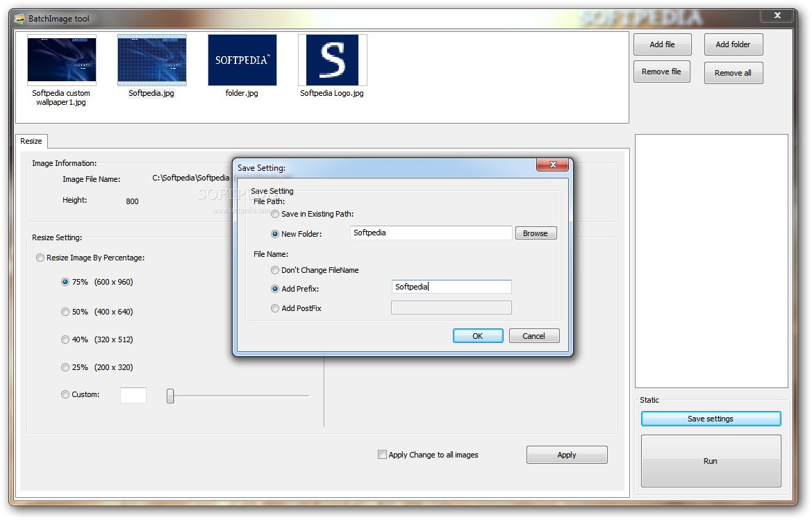Select the Add PostFix radio button
Image resolution: width=812 pixels, height=520 pixels.
tap(275, 308)
